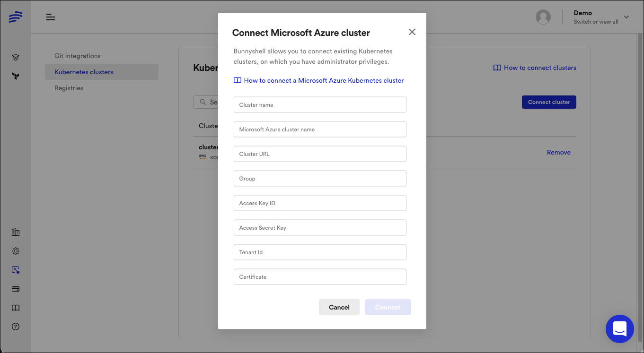The width and height of the screenshot is (644, 353).
Task: Click the Switch or view all text
Action: (596, 22)
